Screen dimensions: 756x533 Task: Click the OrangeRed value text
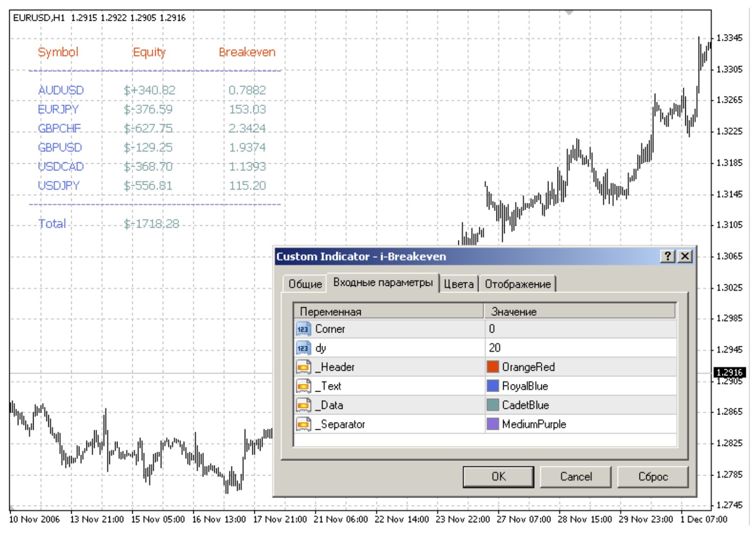pyautogui.click(x=528, y=367)
